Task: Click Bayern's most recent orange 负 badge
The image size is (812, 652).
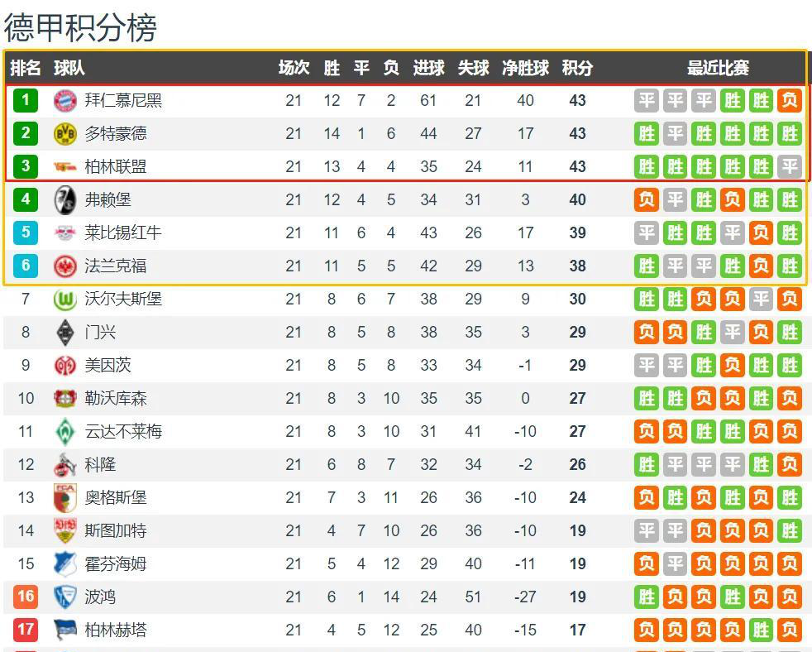Action: [789, 101]
